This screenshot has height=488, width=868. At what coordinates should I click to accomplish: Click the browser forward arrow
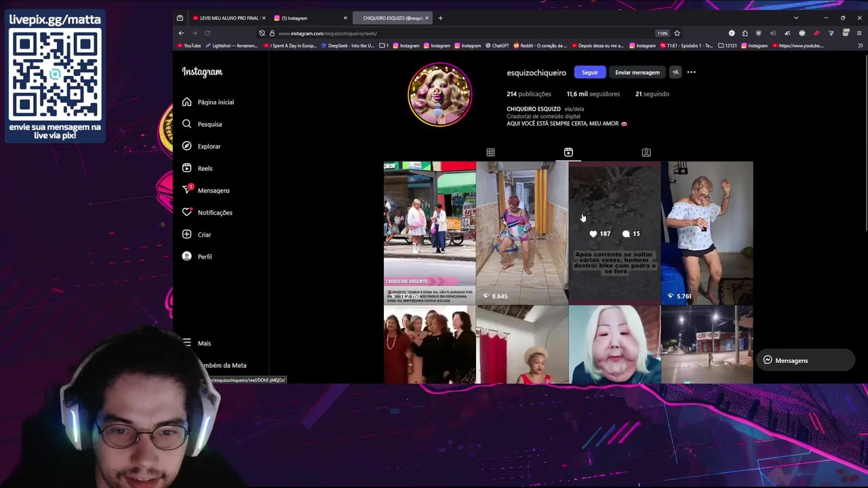(194, 33)
